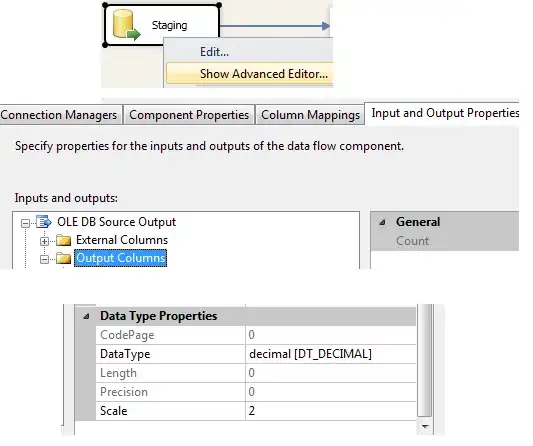Click the blue data flow arrow from Staging
The height and width of the screenshot is (446, 533).
(275, 26)
